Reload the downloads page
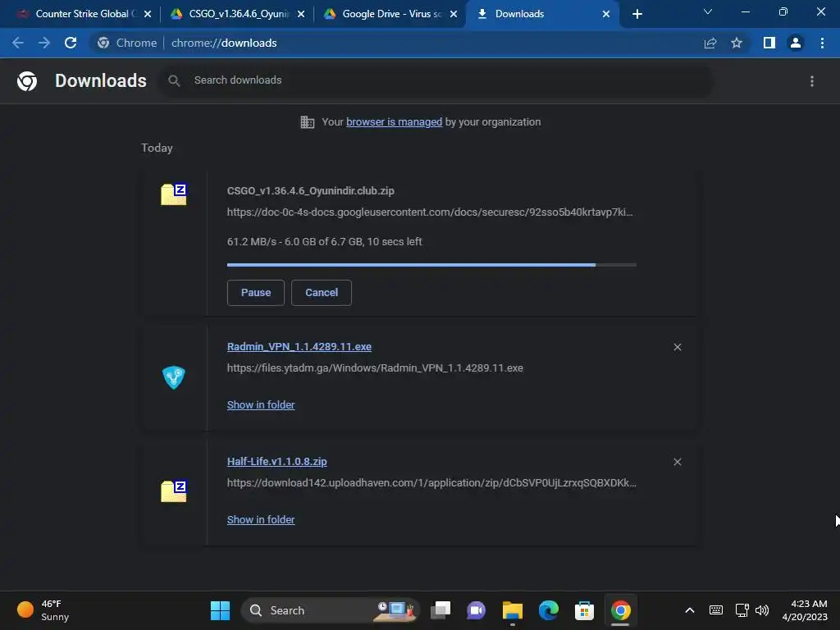840x630 pixels. click(71, 43)
